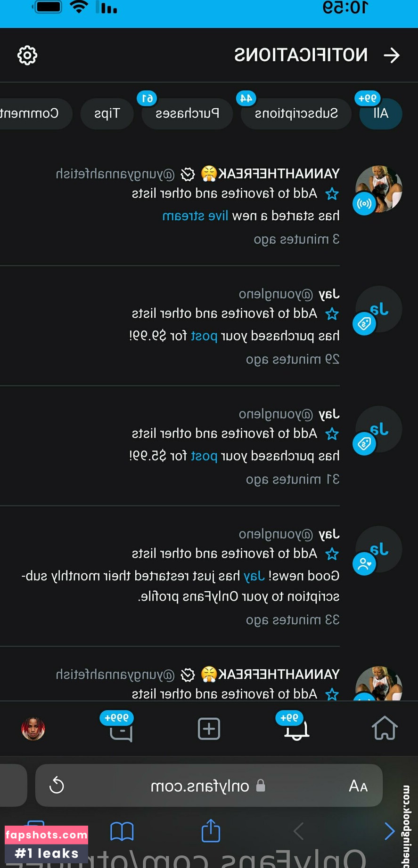This screenshot has height=868, width=418.
Task: Open the AA text size menu
Action: [358, 786]
